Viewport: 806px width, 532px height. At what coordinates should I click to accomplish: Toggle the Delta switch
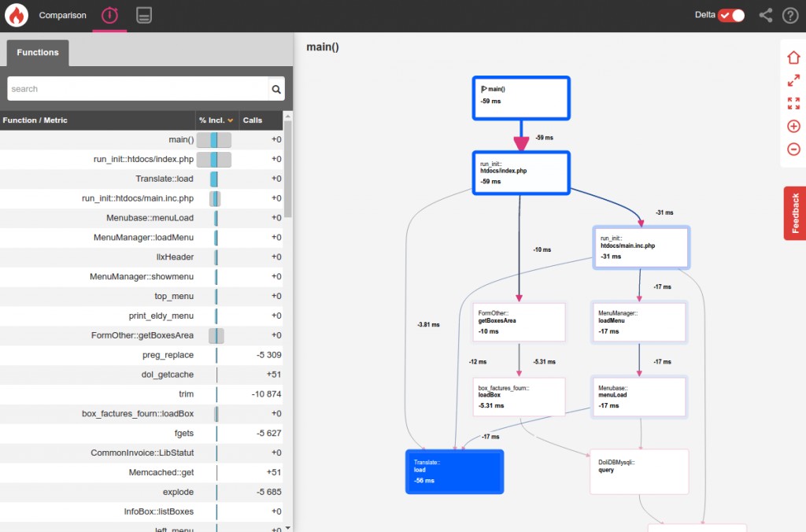coord(731,16)
